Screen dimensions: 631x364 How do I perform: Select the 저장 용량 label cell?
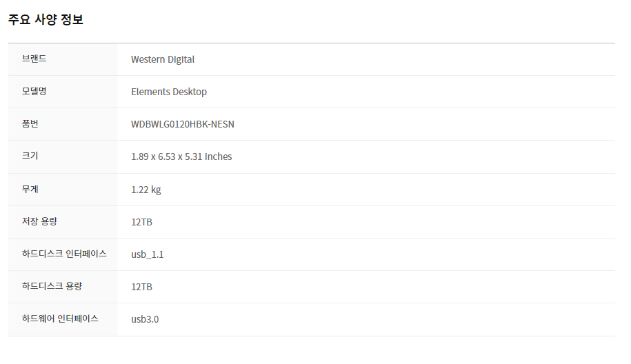tap(63, 222)
